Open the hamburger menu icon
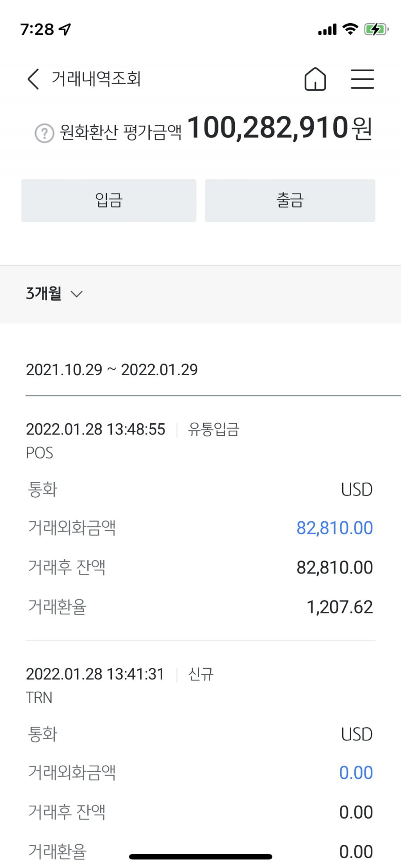 [362, 79]
